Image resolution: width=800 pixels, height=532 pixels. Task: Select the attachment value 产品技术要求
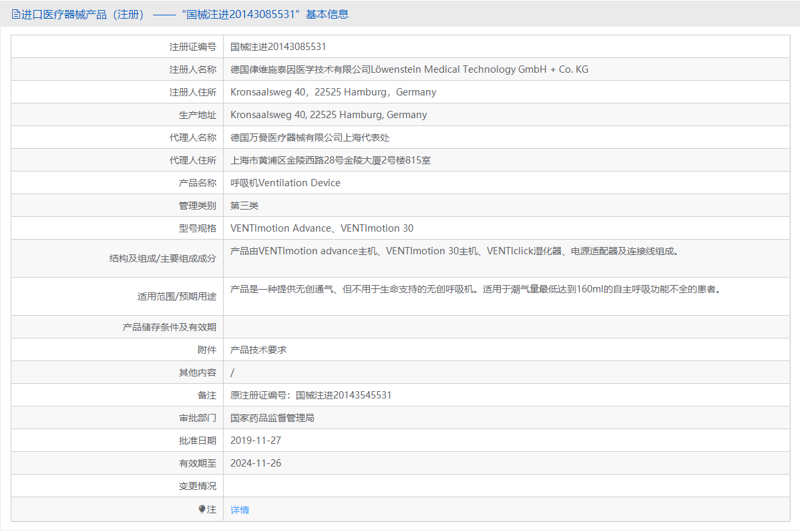(x=258, y=350)
